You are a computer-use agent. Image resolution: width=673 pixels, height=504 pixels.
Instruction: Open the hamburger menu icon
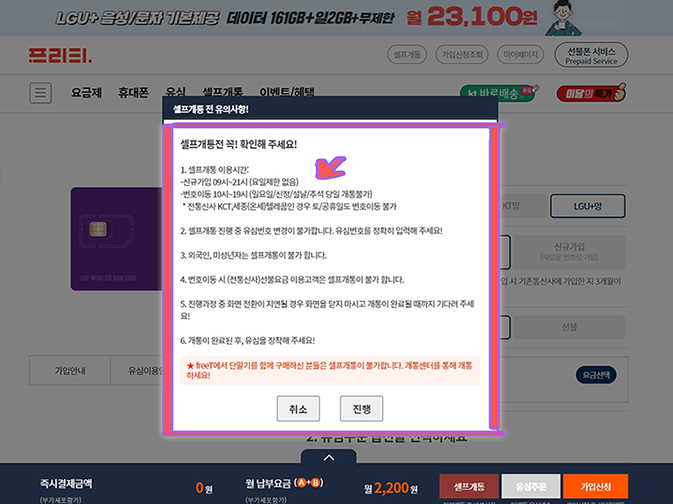click(x=41, y=93)
